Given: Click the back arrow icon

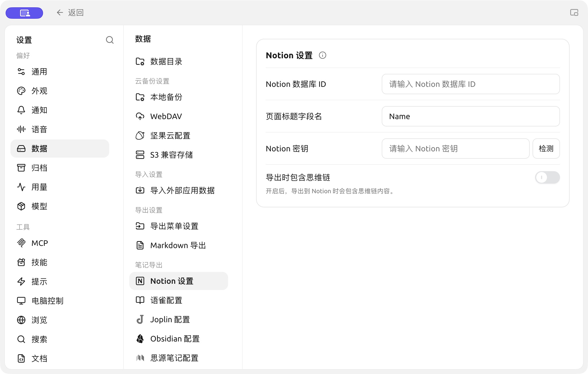Looking at the screenshot, I should point(60,12).
